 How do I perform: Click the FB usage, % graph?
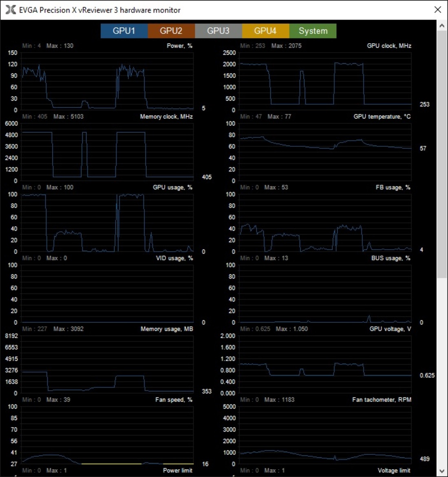[x=325, y=223]
